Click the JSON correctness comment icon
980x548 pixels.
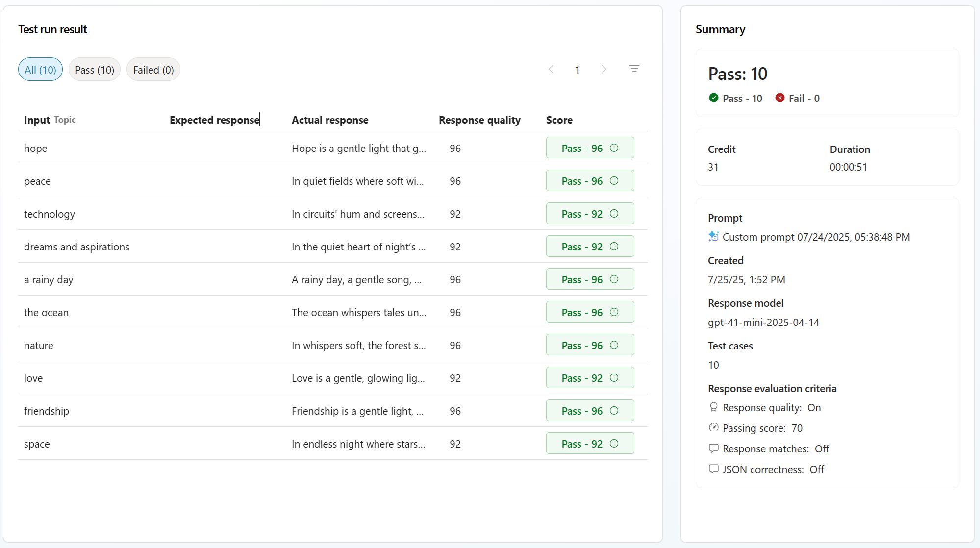tap(713, 469)
